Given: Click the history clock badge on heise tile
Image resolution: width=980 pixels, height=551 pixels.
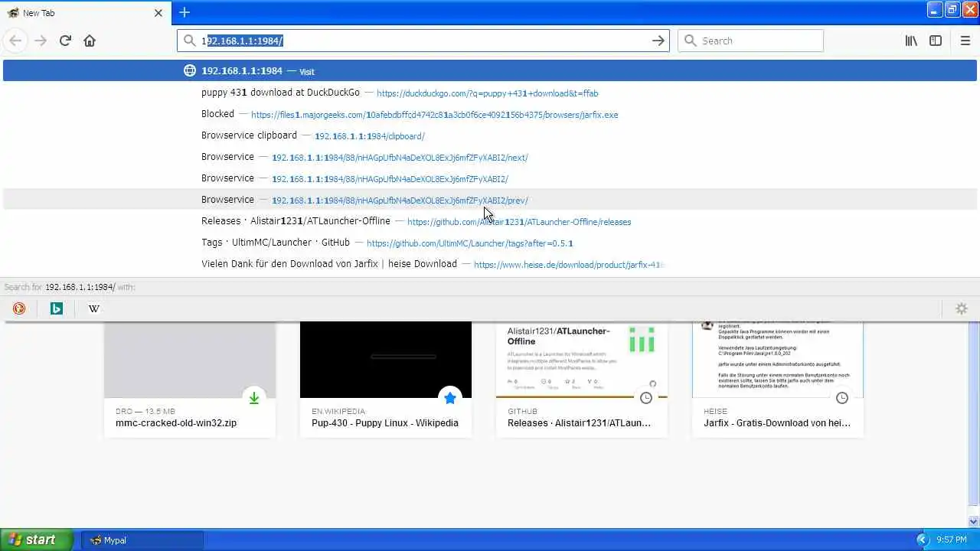Looking at the screenshot, I should coord(842,398).
